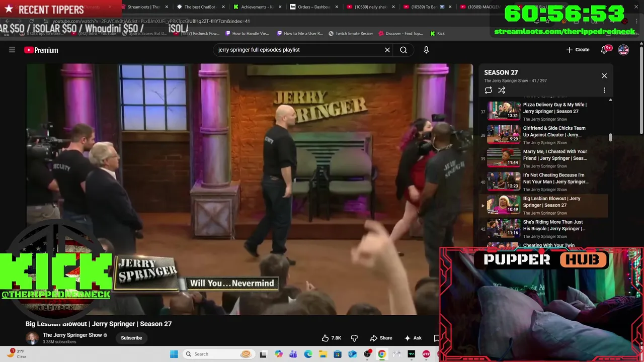Screen dimensions: 644x362
Task: Open File Explorer from taskbar
Action: pos(323,354)
